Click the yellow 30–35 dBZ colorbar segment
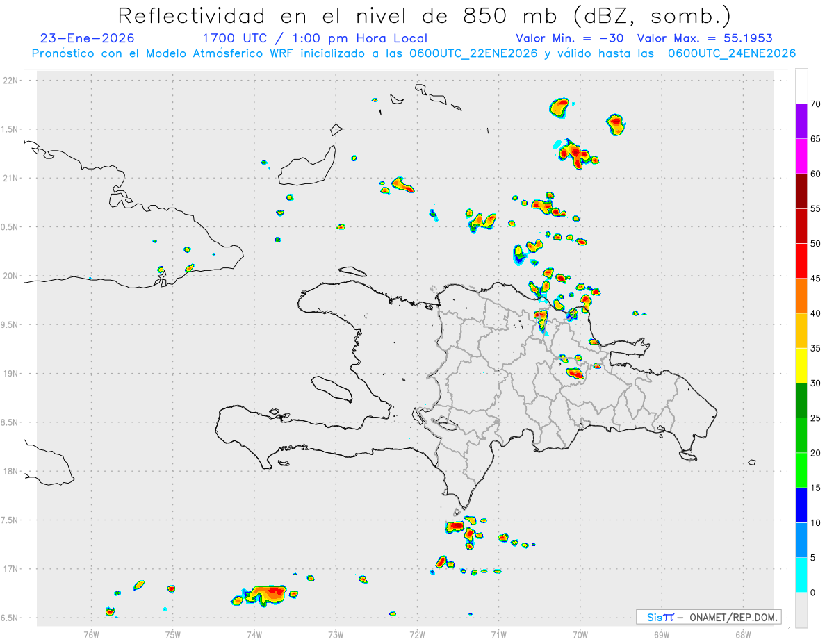The image size is (834, 644). tap(801, 365)
